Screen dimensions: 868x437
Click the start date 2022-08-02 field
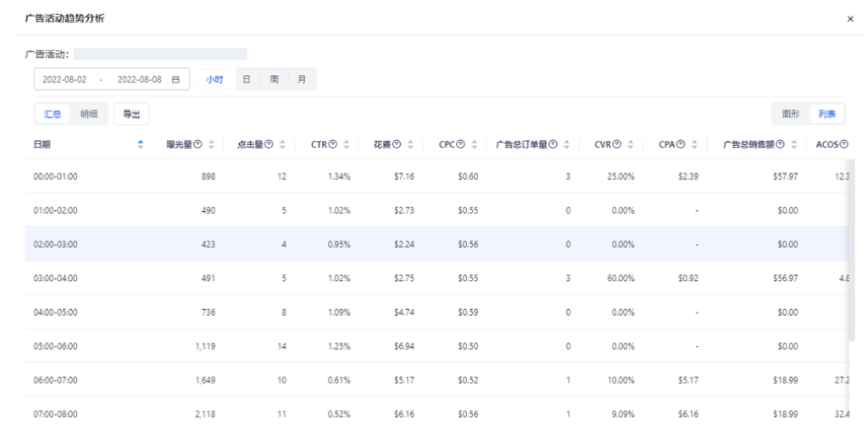point(67,79)
